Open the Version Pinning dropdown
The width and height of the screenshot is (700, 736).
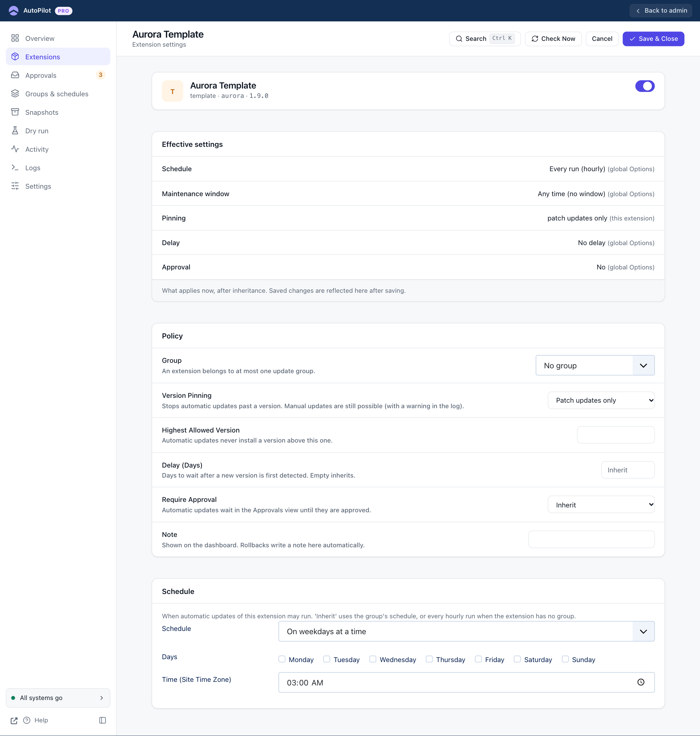point(601,400)
